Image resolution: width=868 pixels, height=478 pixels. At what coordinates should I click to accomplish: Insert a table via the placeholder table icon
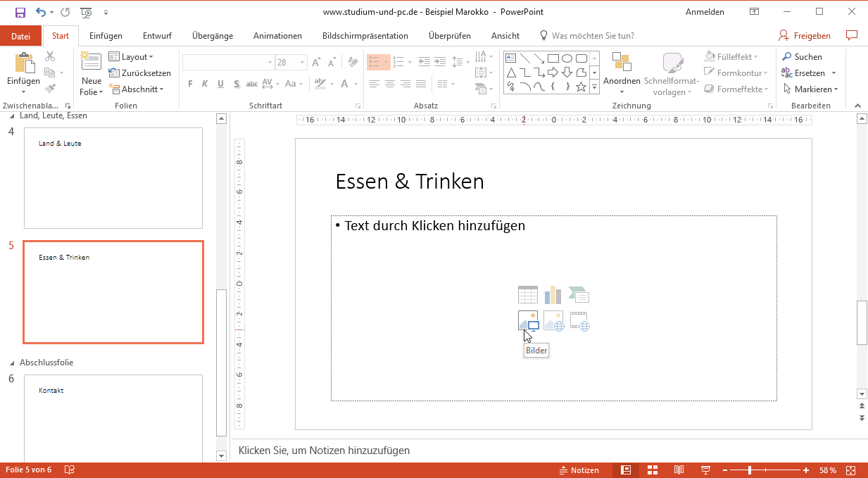point(528,294)
